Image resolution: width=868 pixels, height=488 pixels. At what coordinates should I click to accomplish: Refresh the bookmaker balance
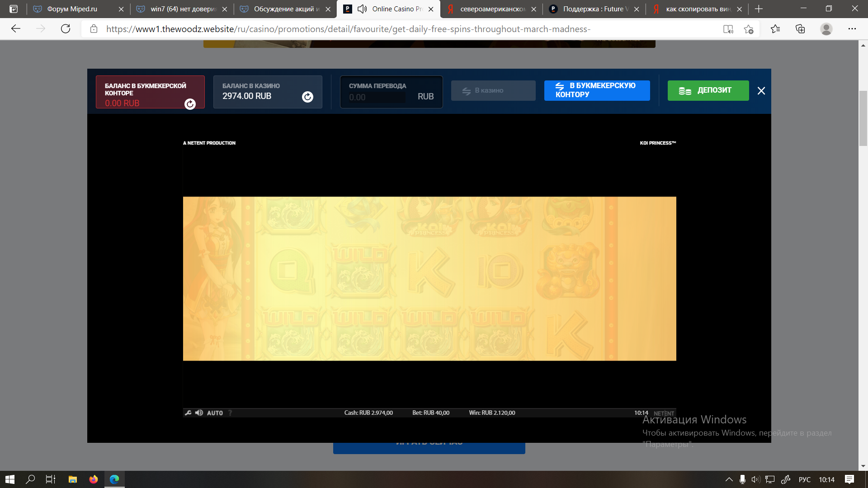pyautogui.click(x=190, y=104)
